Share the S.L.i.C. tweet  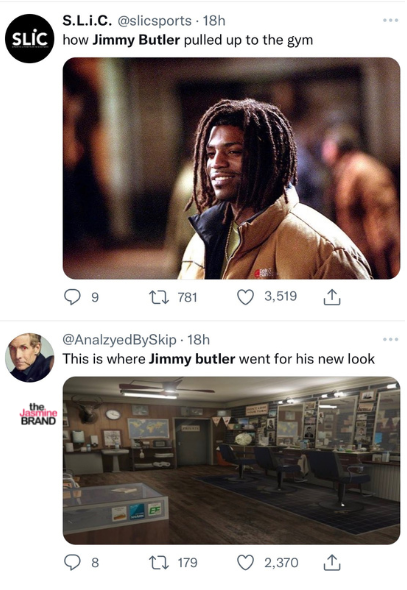[332, 297]
